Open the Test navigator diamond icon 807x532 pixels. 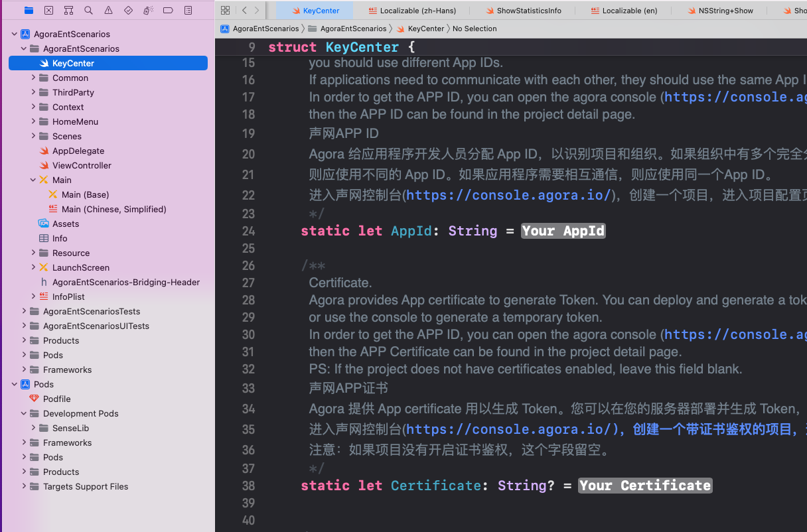128,11
